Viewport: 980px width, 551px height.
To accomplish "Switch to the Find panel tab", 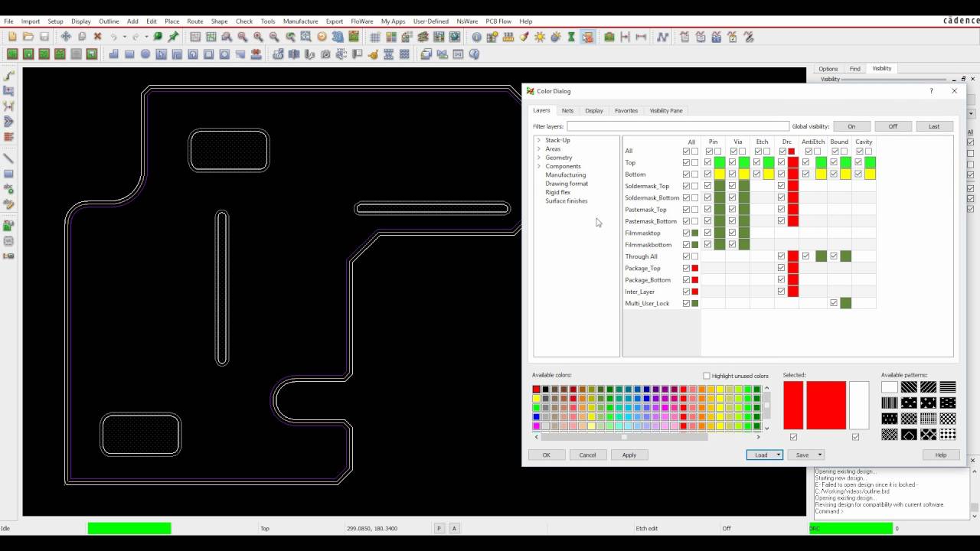I will pos(854,68).
